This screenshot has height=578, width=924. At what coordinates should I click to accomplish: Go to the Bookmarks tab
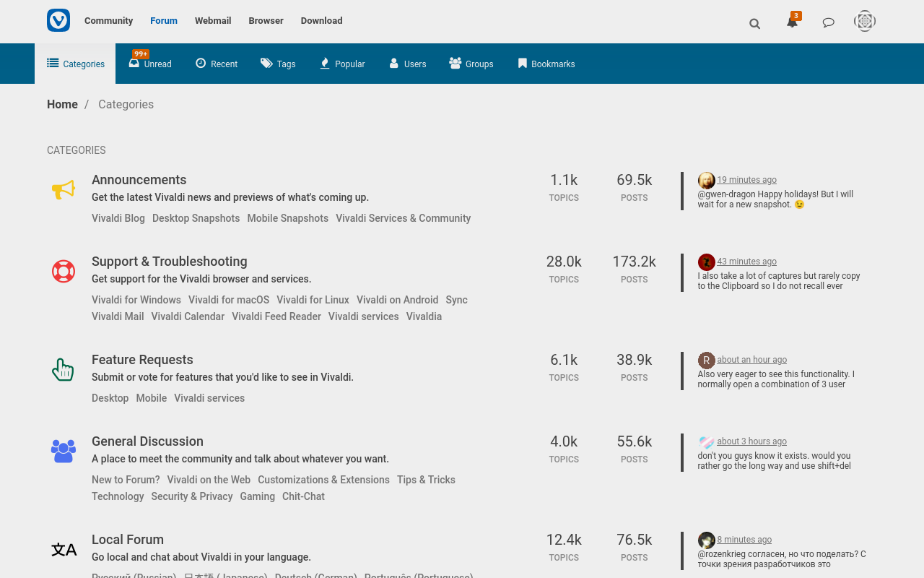click(x=546, y=64)
